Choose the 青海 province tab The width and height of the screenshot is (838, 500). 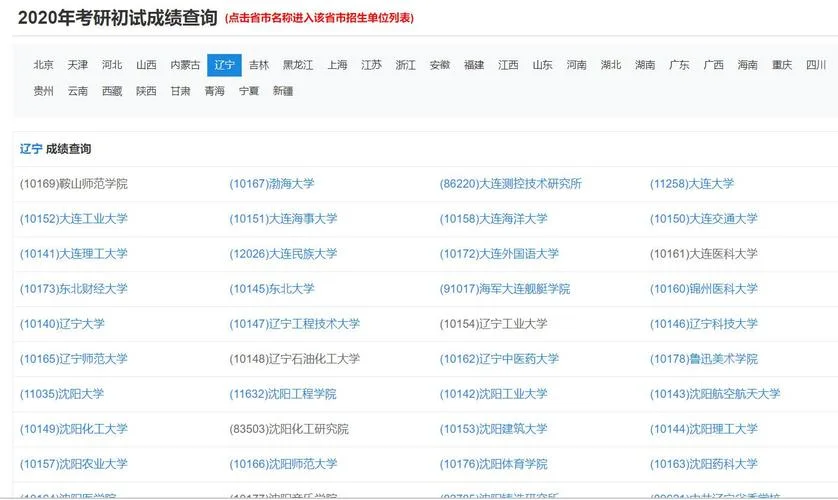tap(214, 91)
